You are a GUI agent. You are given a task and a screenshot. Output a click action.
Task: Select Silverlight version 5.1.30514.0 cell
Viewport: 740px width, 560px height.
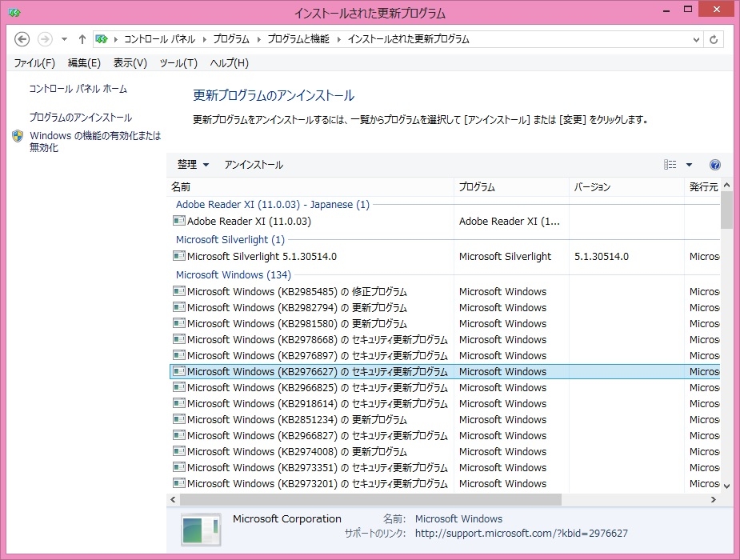coord(602,257)
